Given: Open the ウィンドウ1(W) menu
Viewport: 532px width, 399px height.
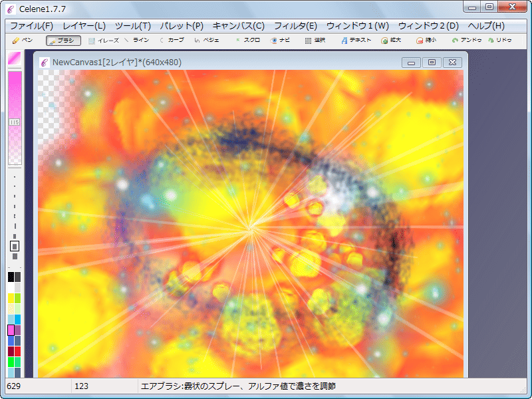Looking at the screenshot, I should click(357, 26).
